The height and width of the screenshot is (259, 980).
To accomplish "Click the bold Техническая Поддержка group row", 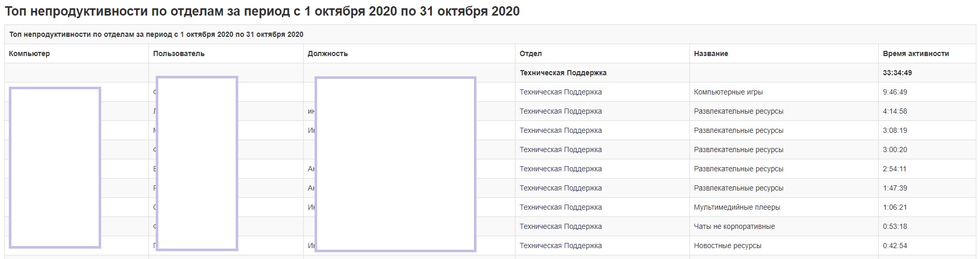I will (x=563, y=73).
